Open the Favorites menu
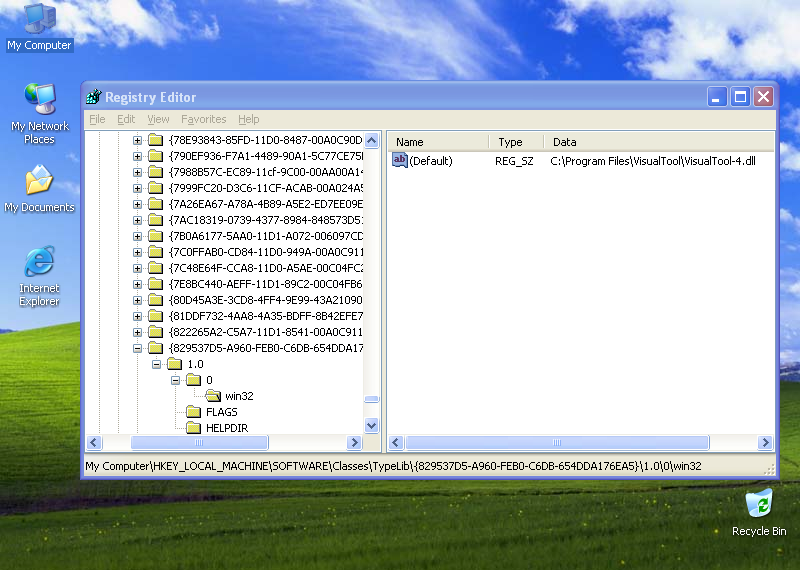The height and width of the screenshot is (570, 800). (204, 119)
